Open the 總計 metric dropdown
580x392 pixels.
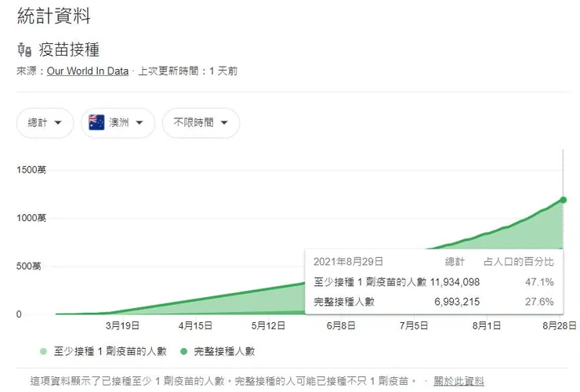[45, 123]
